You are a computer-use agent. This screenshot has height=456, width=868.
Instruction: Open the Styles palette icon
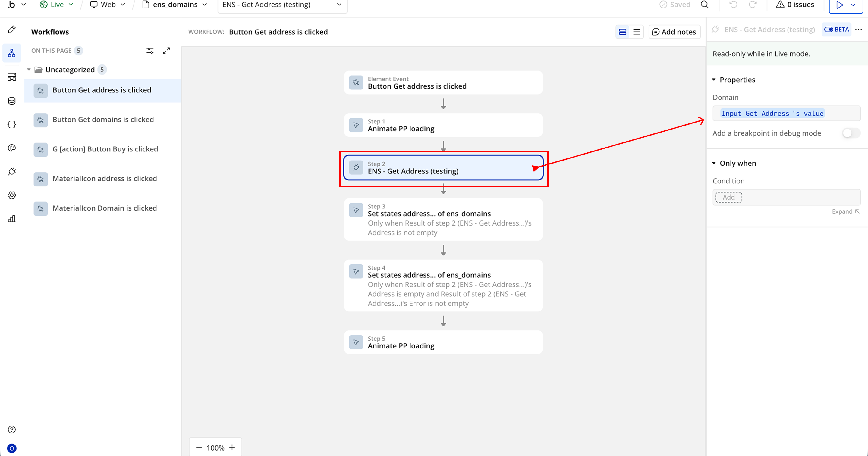point(12,148)
